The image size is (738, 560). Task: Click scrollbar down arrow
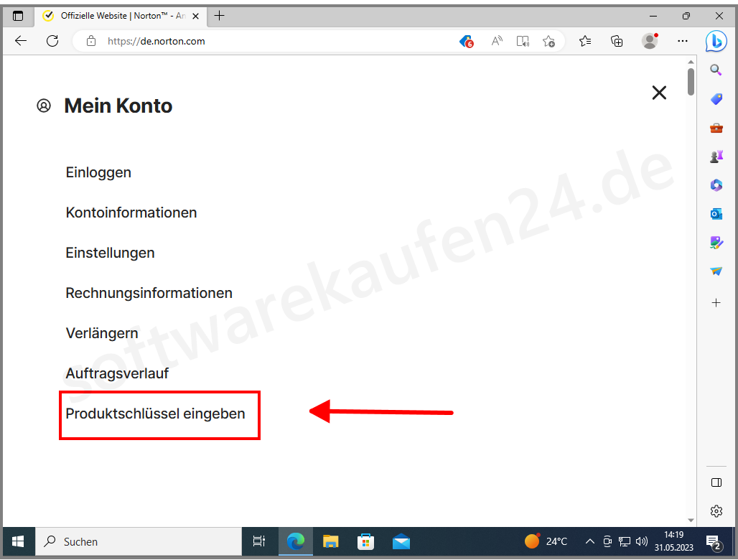coord(691,520)
